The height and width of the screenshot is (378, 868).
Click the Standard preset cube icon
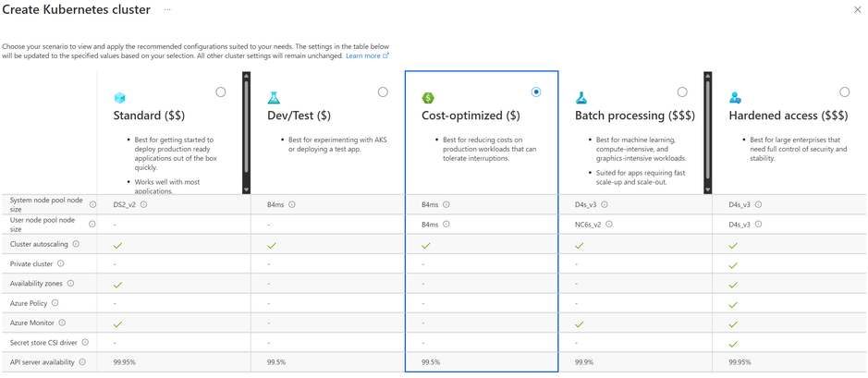click(x=119, y=98)
